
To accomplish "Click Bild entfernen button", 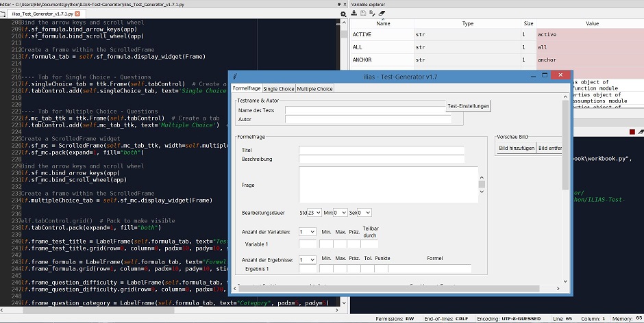I will 549,148.
